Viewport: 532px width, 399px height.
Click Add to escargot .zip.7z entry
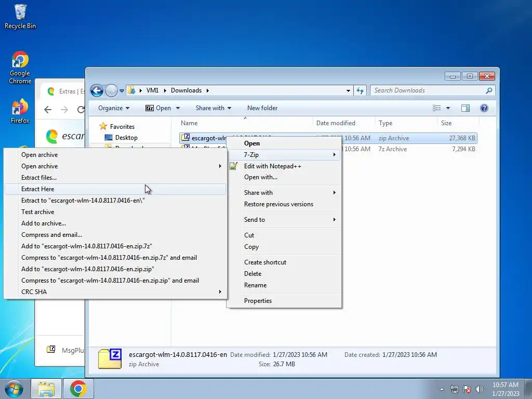tap(115, 246)
